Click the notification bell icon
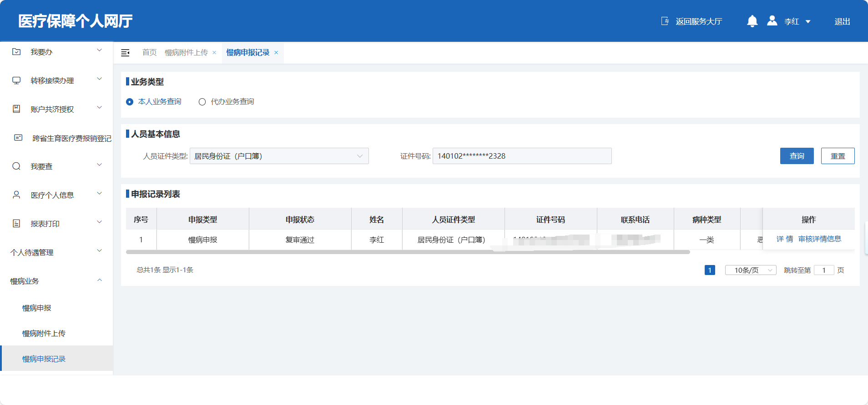 click(752, 21)
